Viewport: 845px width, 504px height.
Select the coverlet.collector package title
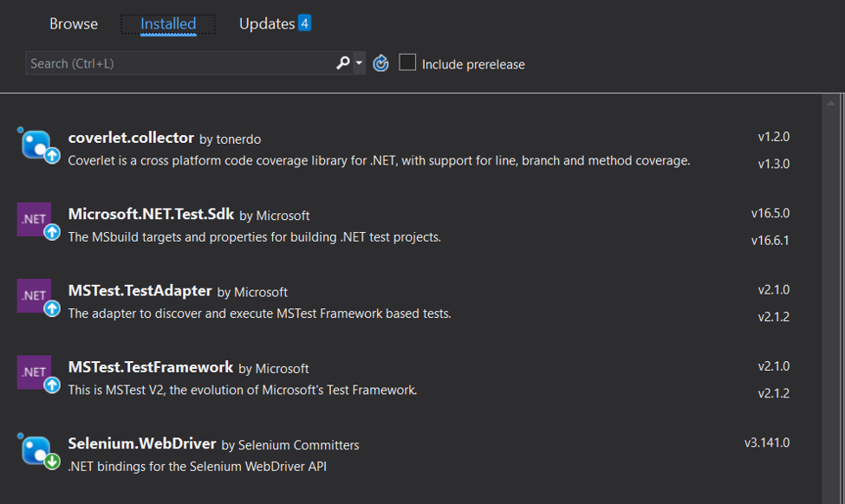pos(131,138)
